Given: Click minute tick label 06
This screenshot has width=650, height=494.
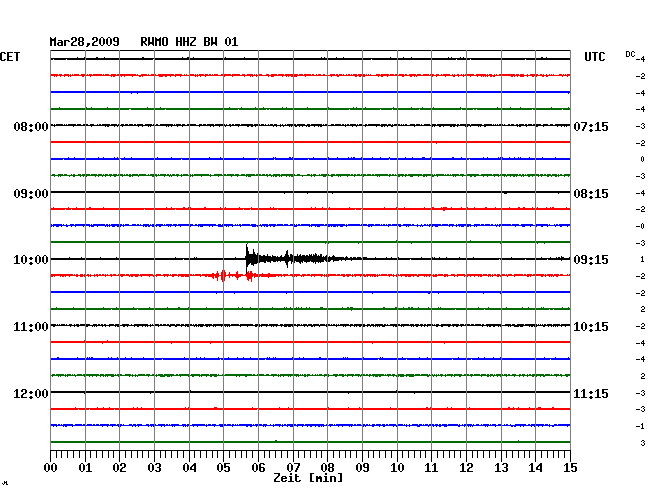Looking at the screenshot, I should coord(258,468).
